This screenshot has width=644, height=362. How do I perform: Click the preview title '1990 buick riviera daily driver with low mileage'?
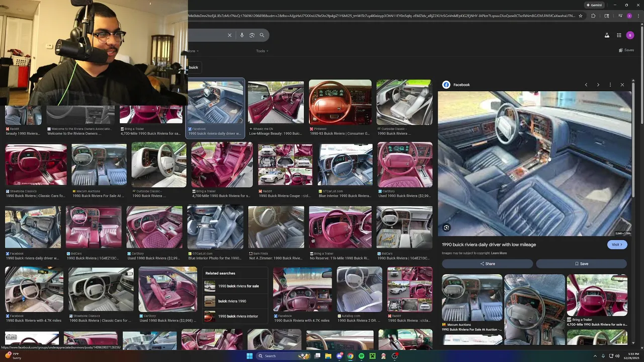pos(489,244)
